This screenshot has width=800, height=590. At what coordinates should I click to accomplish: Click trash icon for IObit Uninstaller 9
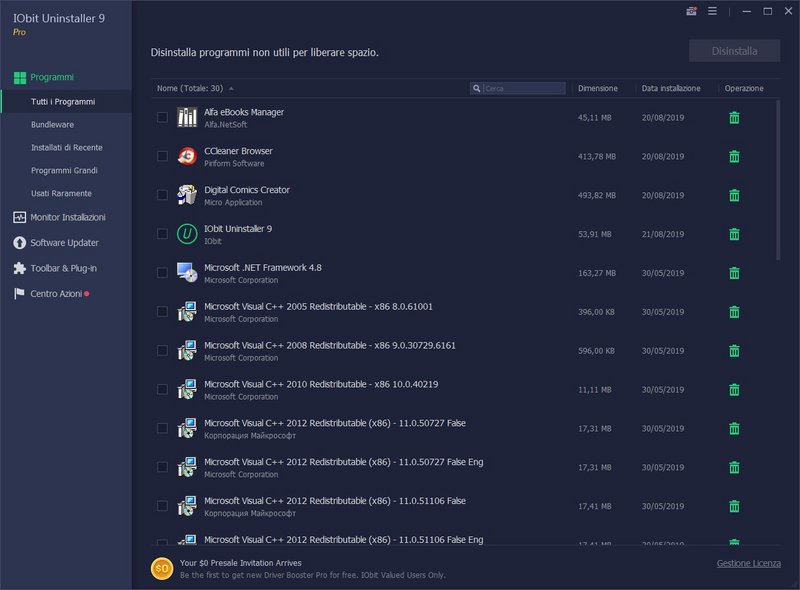[x=734, y=234]
